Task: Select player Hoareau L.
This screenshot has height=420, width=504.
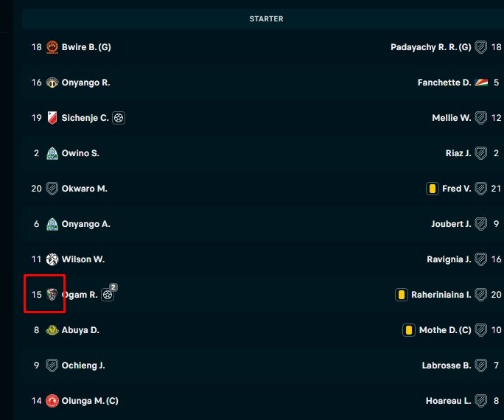Action: tap(449, 401)
